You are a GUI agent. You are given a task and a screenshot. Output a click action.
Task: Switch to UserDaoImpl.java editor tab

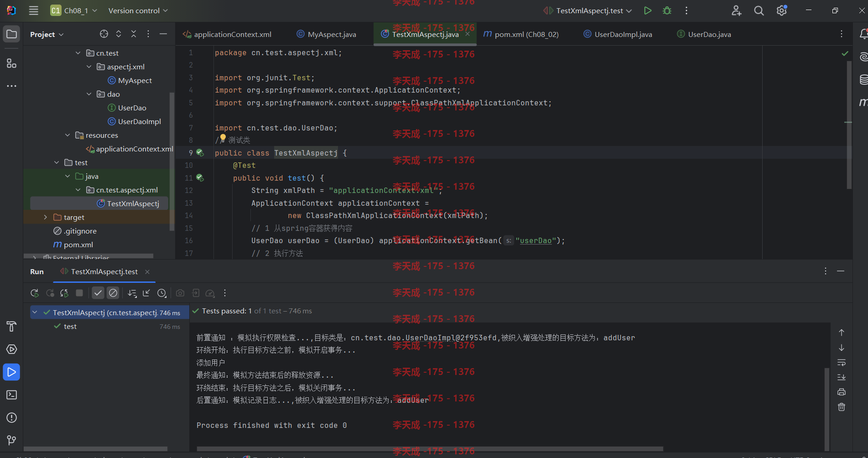pyautogui.click(x=618, y=34)
